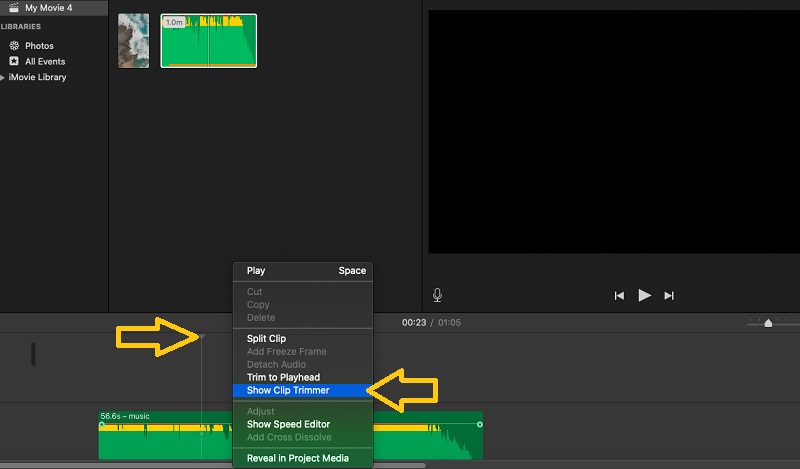Viewport: 800px width, 469px height.
Task: Click the 00:23 current time readout
Action: (414, 323)
